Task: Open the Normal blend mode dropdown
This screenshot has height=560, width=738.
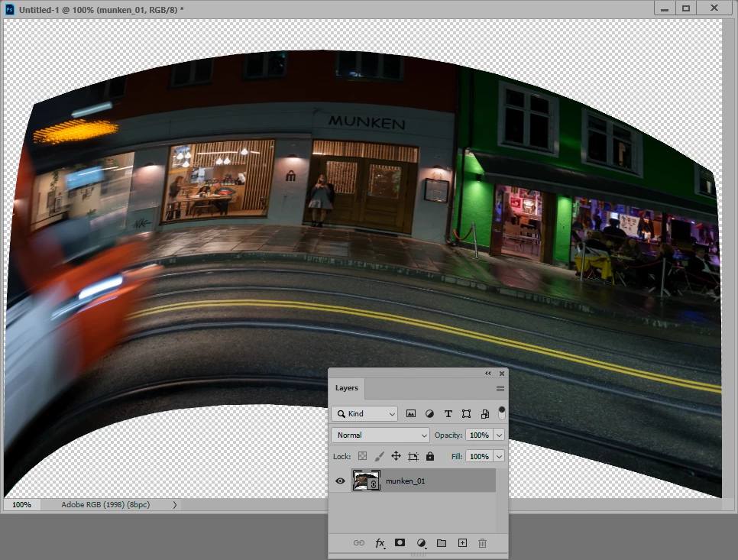Action: [x=380, y=435]
